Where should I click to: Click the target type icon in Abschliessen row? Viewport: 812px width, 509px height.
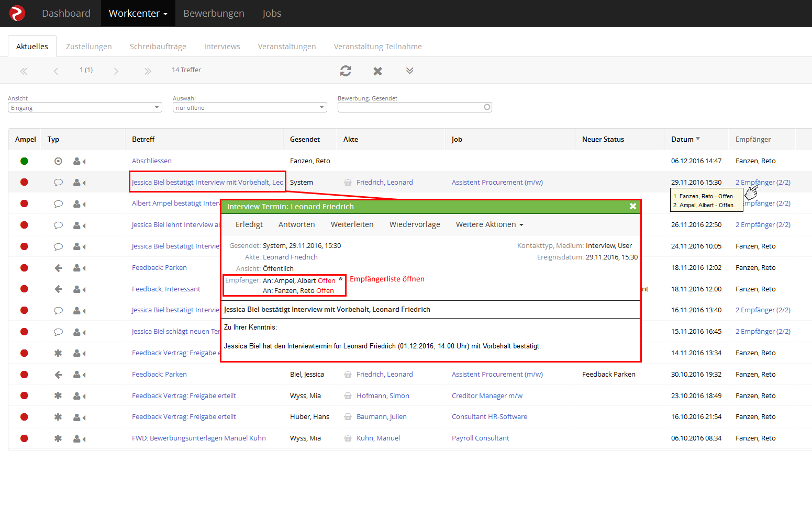pos(58,161)
